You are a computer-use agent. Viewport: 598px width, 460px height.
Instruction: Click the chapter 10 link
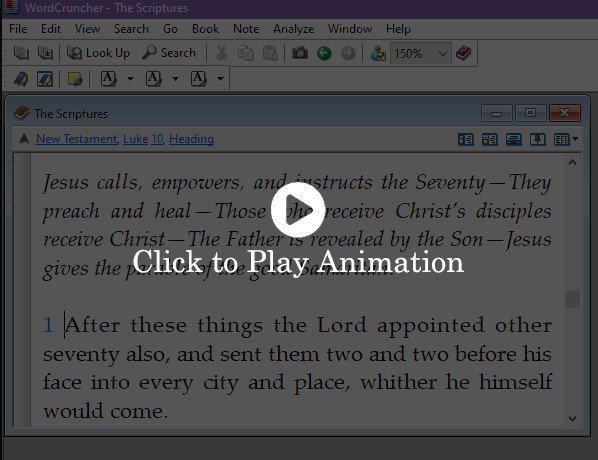[x=158, y=139]
